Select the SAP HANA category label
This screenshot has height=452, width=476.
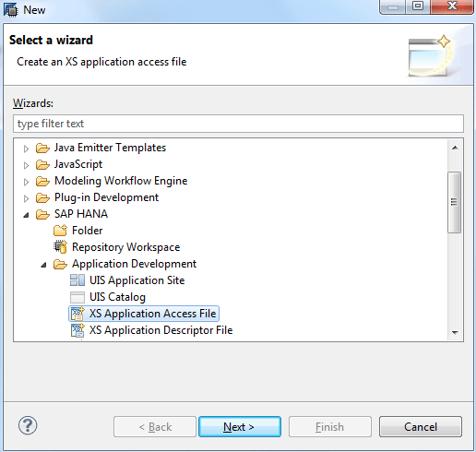[81, 214]
